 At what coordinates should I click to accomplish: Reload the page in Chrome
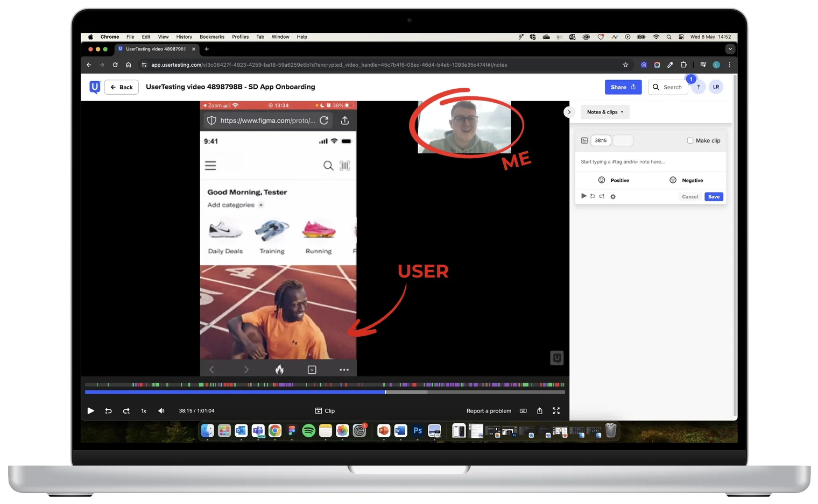click(x=115, y=65)
